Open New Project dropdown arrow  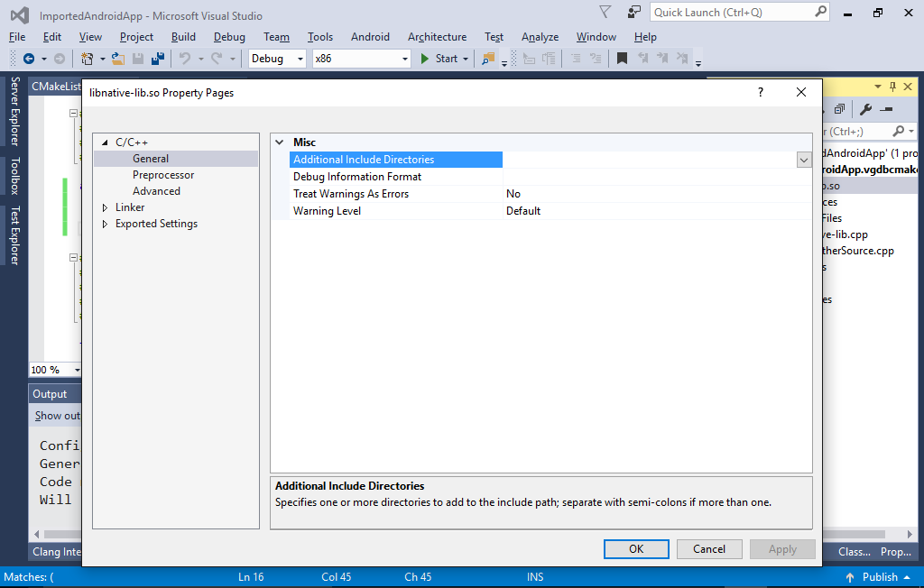click(x=102, y=59)
